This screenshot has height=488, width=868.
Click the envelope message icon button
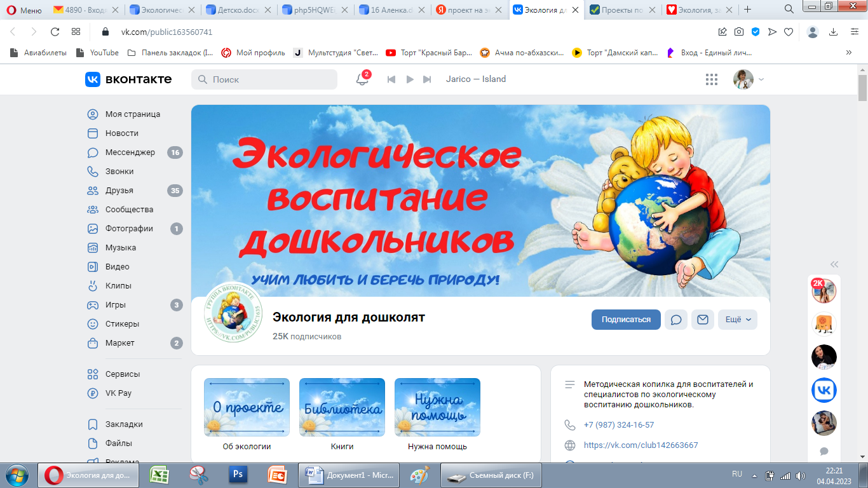703,320
